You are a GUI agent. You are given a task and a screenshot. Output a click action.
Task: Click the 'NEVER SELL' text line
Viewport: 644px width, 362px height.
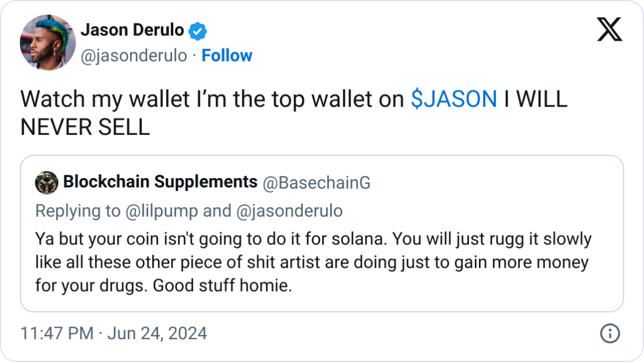[x=85, y=127]
